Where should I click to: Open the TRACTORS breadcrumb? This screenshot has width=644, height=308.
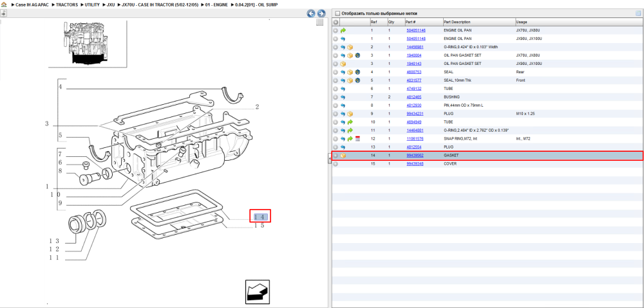point(66,5)
